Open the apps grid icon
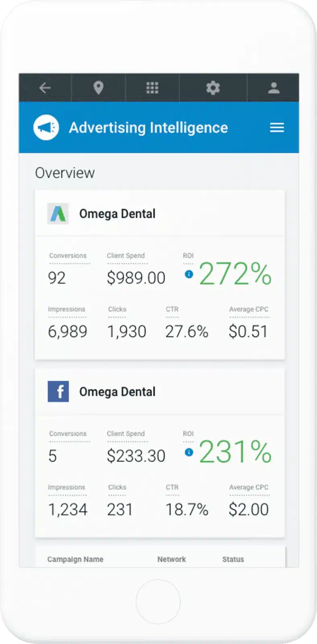317x644 pixels. [152, 88]
